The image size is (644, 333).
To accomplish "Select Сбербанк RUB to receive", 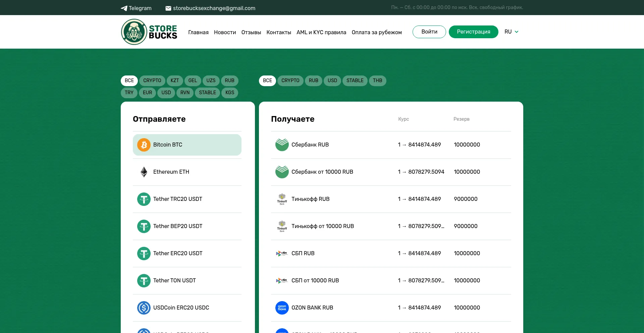I will click(391, 145).
